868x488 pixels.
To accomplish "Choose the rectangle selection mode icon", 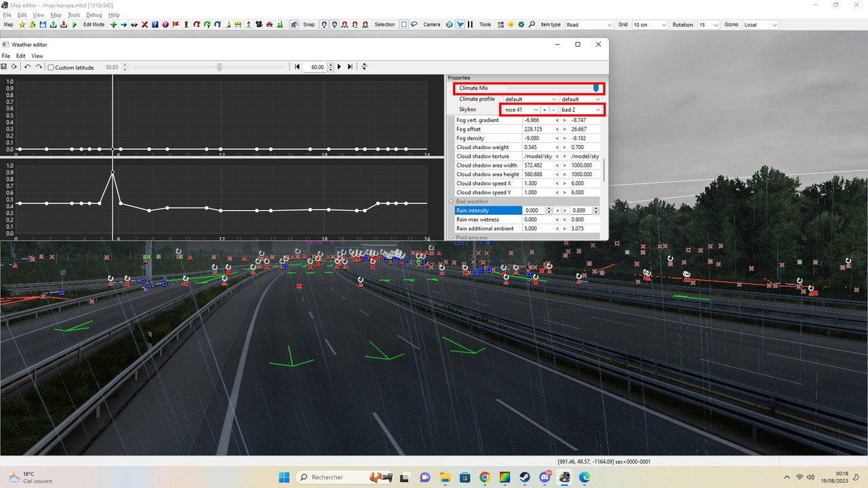I will [404, 24].
